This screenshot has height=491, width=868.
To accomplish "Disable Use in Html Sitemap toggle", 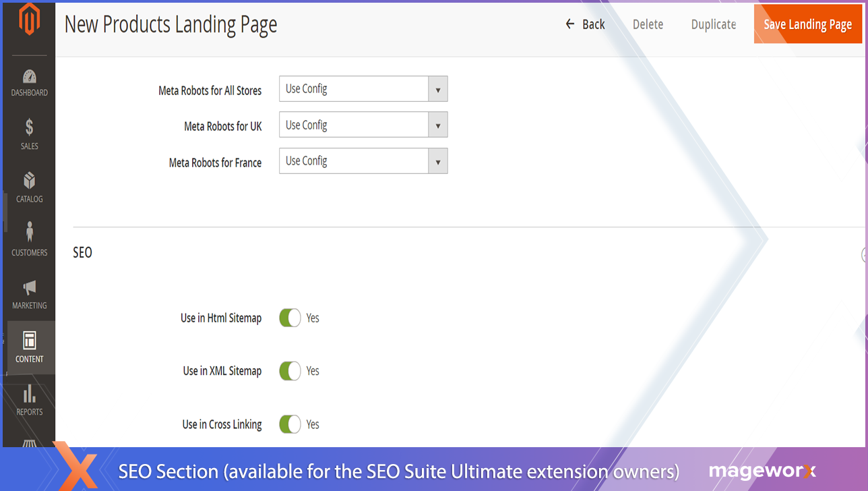I will point(290,318).
